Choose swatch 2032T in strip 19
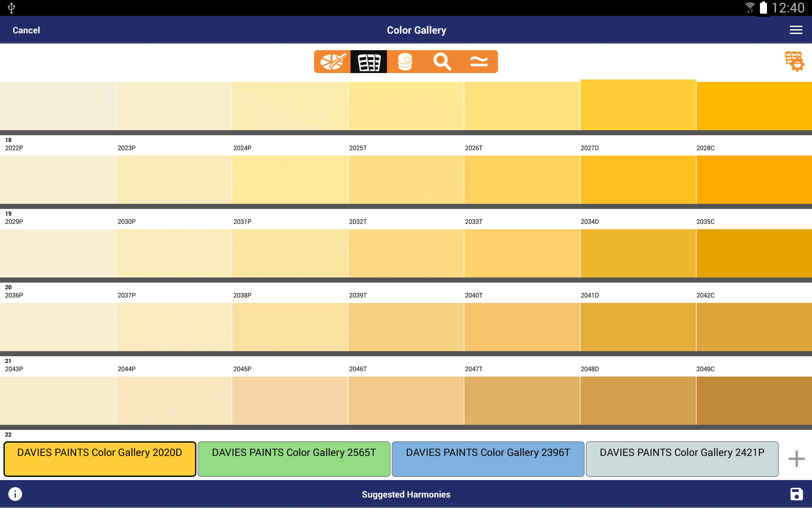The height and width of the screenshot is (508, 812). click(406, 253)
